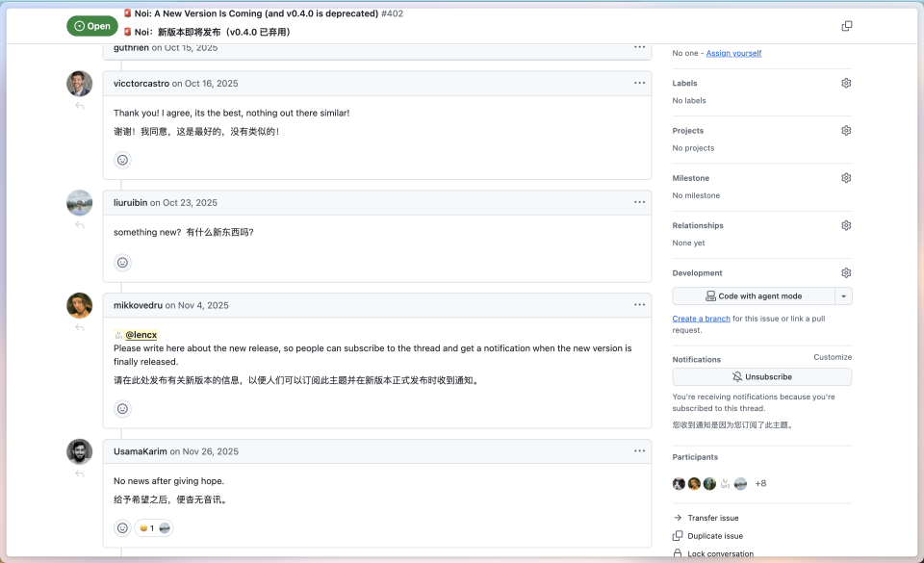Click the Assign yourself link
This screenshot has height=563, width=924.
pyautogui.click(x=733, y=53)
